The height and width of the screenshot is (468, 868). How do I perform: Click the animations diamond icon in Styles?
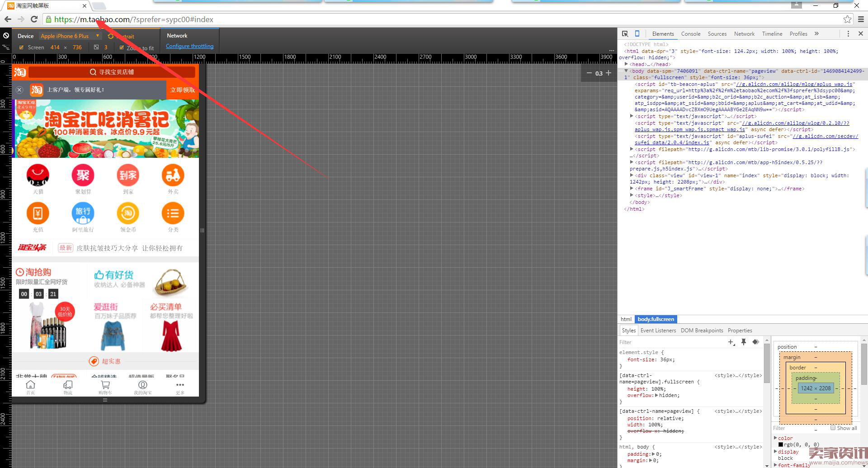755,342
